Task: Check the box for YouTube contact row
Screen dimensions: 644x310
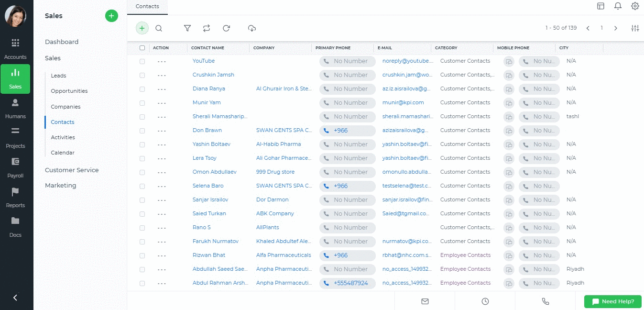Action: pos(142,61)
